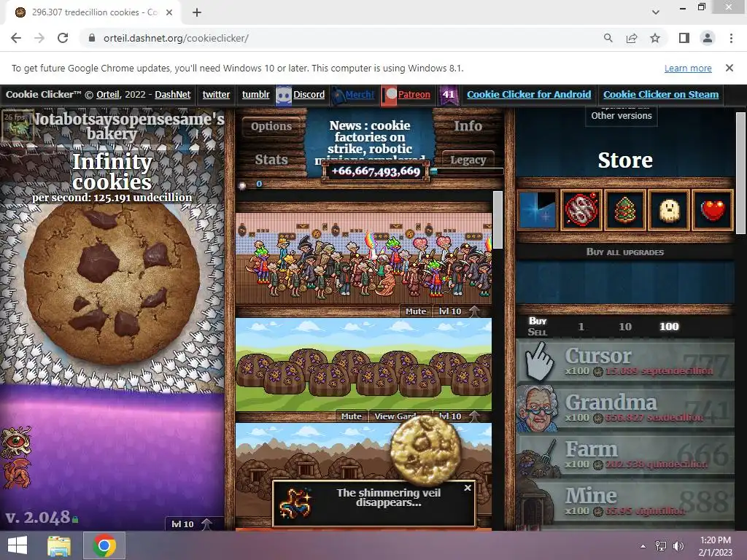747x560 pixels.
Task: Open the Merch link
Action: (x=360, y=94)
